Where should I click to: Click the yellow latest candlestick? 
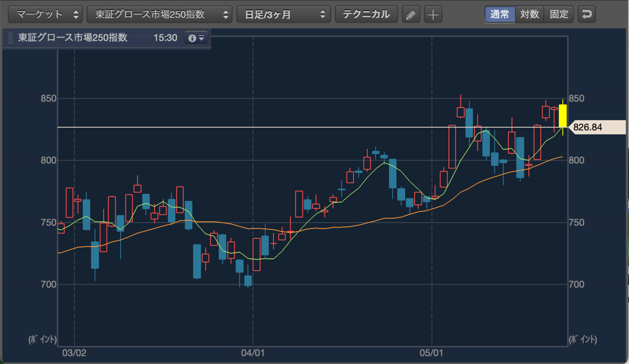click(562, 115)
